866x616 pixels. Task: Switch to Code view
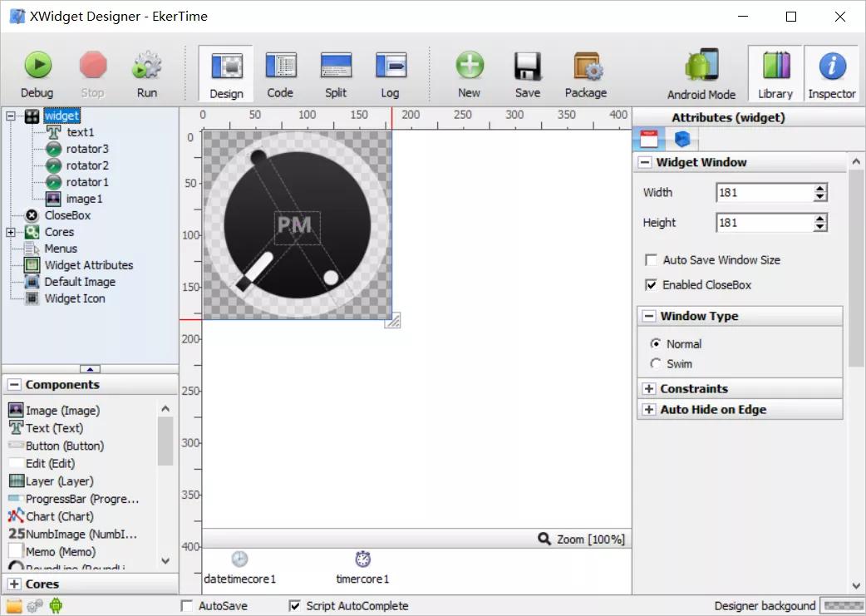coord(280,67)
